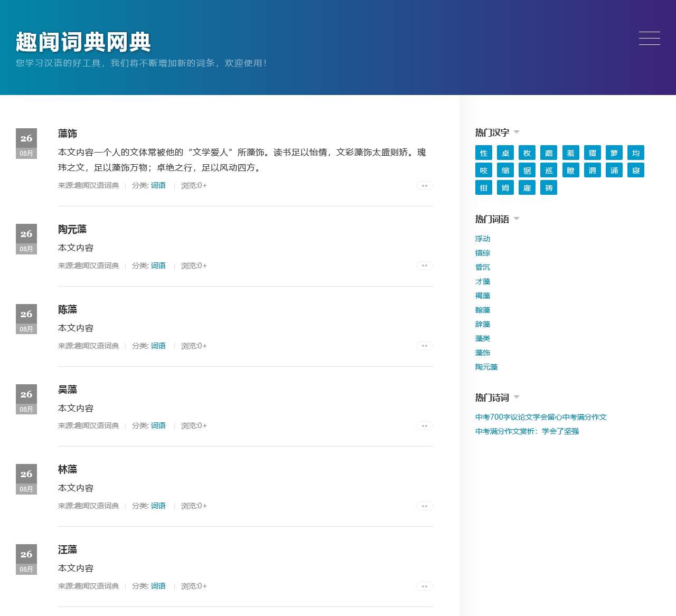Select hot character tile 性
This screenshot has height=616, width=676.
(x=483, y=153)
